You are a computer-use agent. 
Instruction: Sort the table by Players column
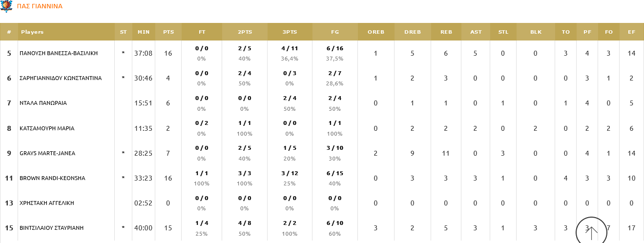click(32, 32)
